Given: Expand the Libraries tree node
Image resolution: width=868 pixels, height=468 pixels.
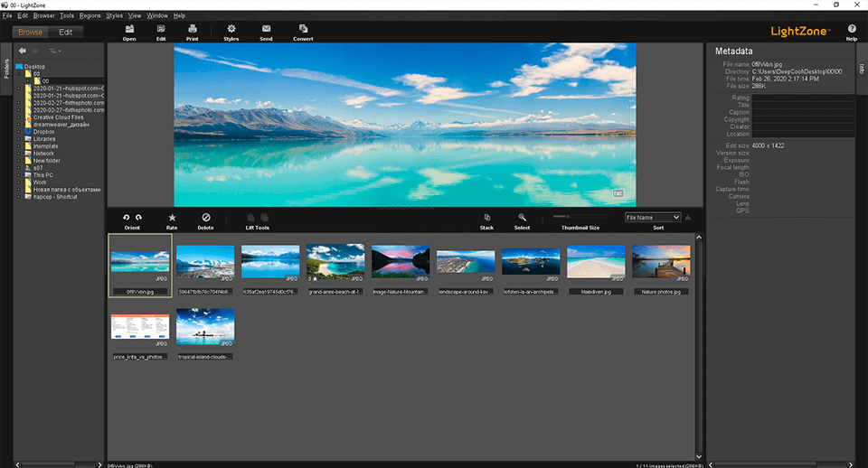Looking at the screenshot, I should point(19,139).
